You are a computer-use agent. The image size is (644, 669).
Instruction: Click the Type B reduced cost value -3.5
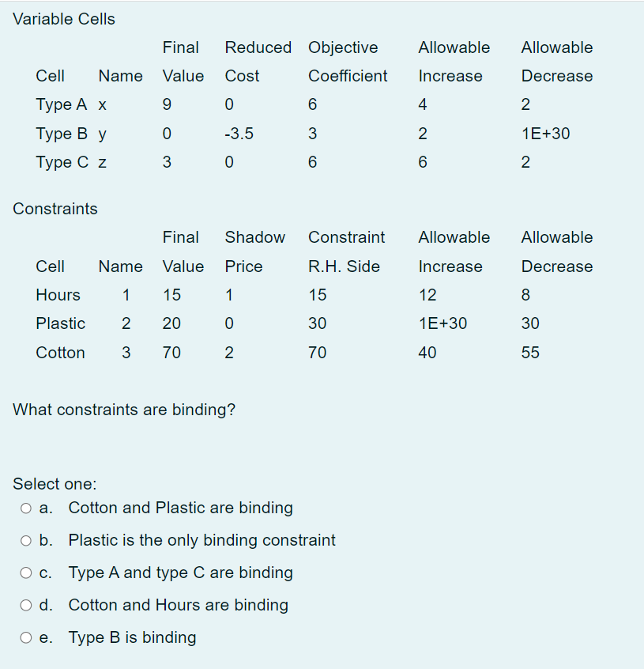tap(239, 134)
